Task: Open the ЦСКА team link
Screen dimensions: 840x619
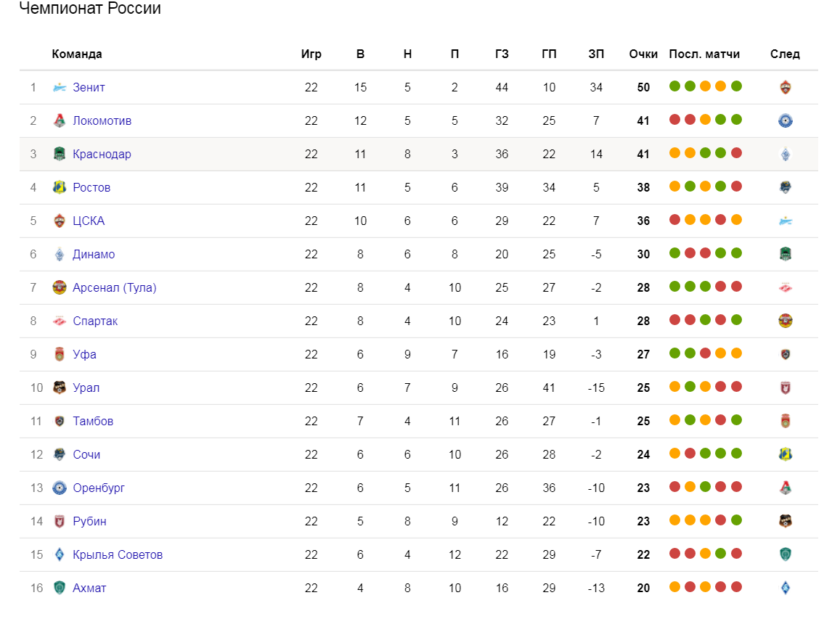Action: 89,221
